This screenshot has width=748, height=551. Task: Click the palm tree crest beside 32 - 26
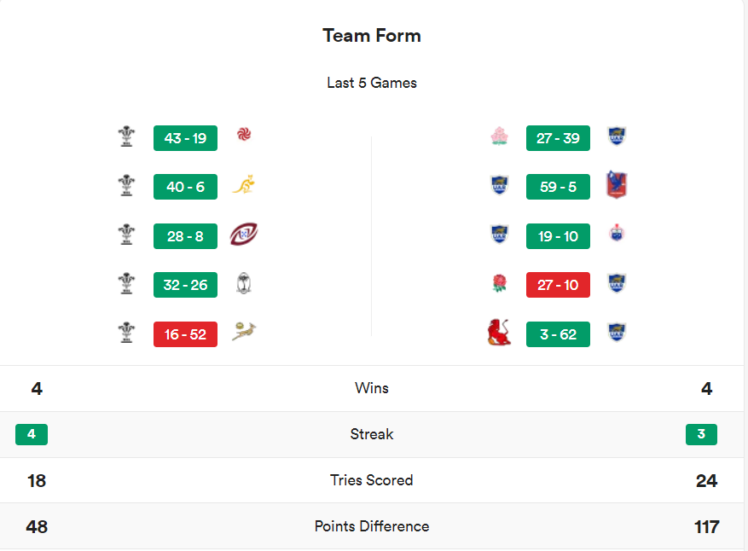point(244,284)
